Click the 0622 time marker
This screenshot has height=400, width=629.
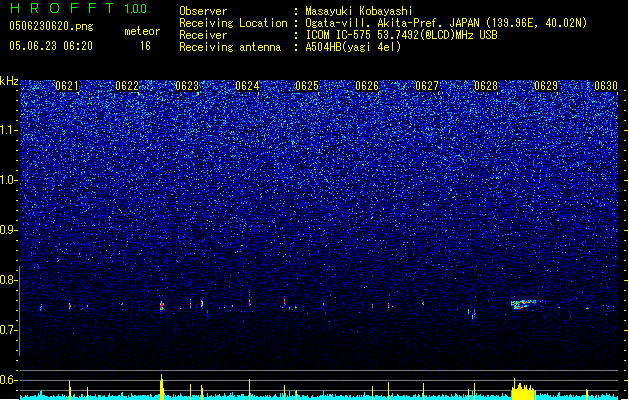127,86
